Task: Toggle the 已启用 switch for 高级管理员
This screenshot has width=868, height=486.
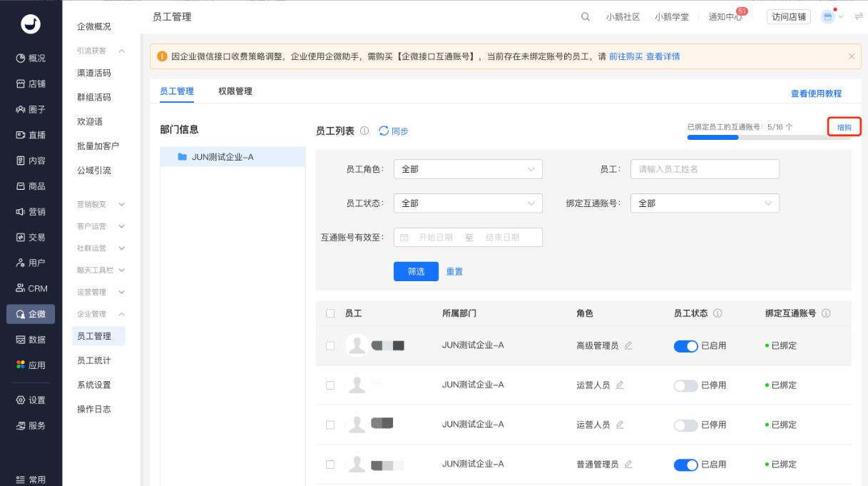Action: (x=685, y=346)
